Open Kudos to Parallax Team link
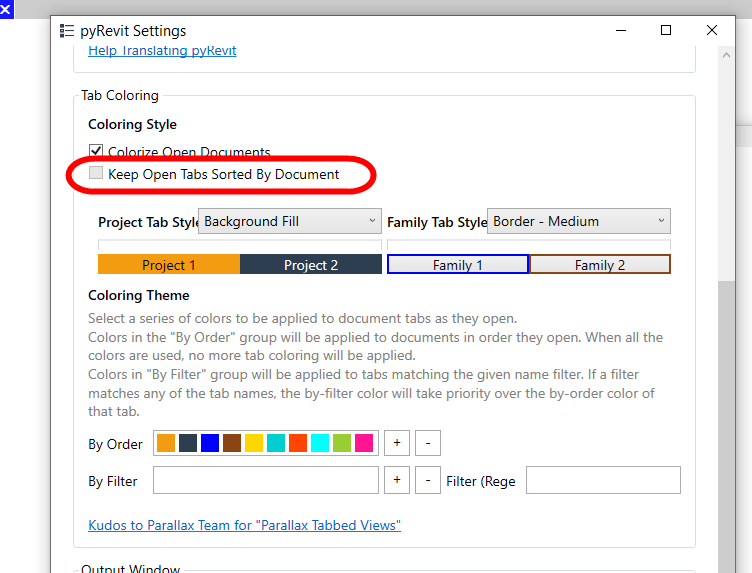 click(x=245, y=525)
